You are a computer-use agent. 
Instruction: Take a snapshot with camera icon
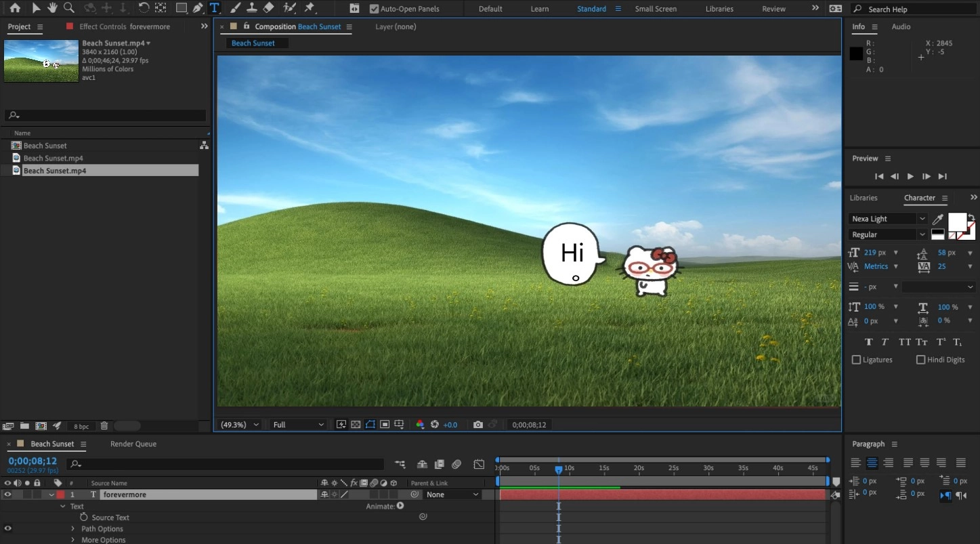478,425
